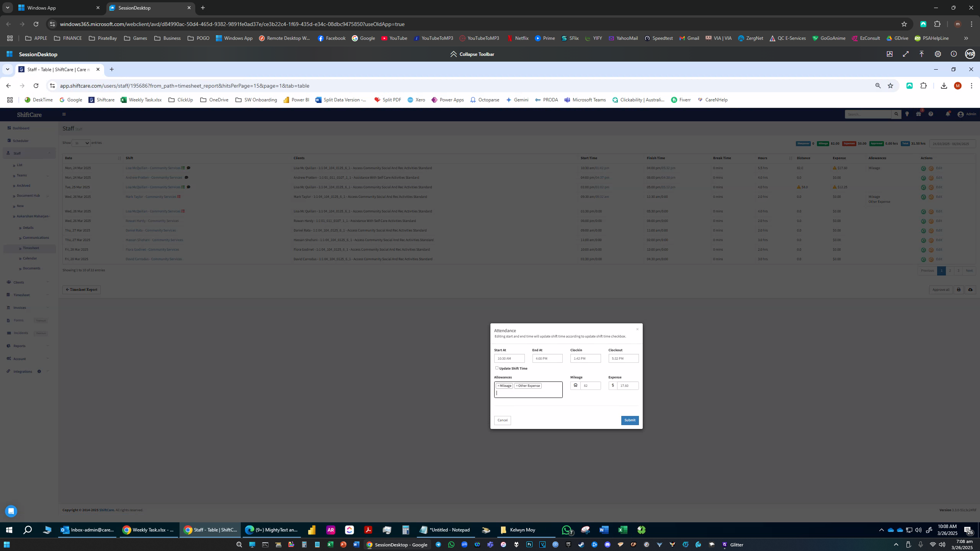Click the Approve all button
The image size is (980, 551).
pos(941,290)
